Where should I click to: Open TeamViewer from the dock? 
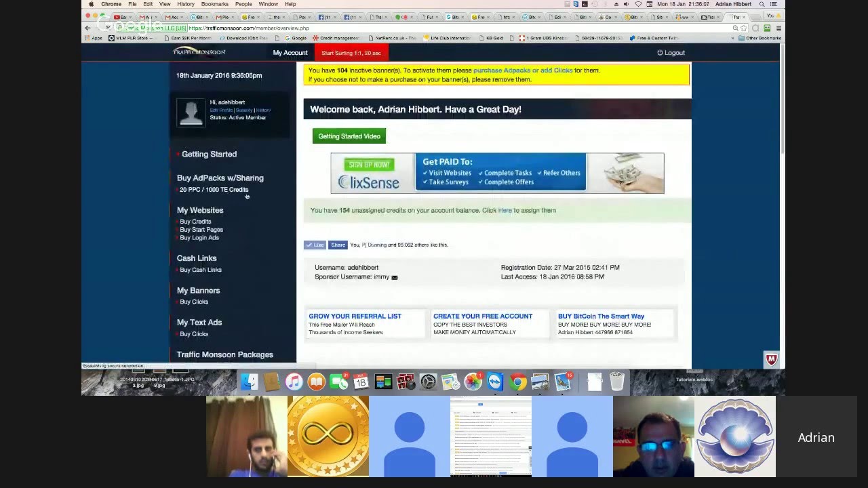tap(495, 382)
